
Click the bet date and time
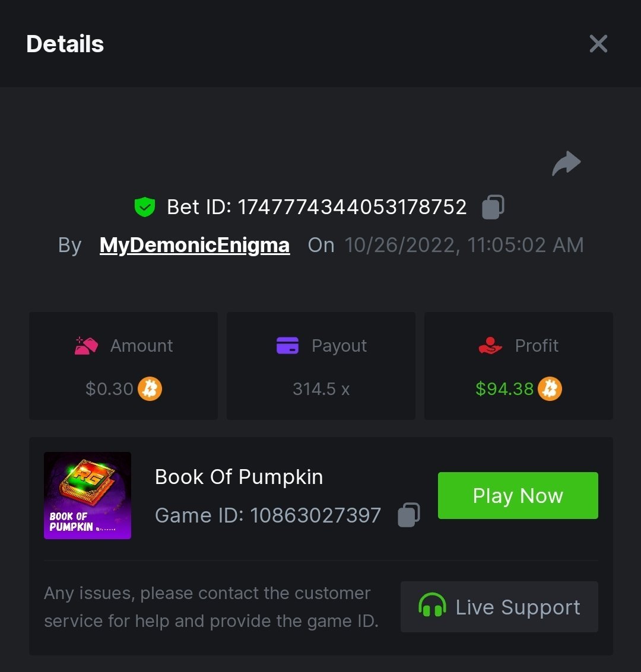pos(464,245)
